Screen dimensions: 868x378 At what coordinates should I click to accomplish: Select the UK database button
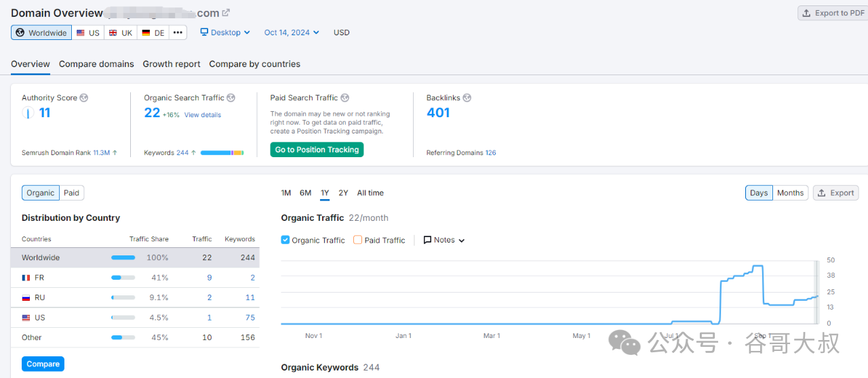tap(121, 33)
